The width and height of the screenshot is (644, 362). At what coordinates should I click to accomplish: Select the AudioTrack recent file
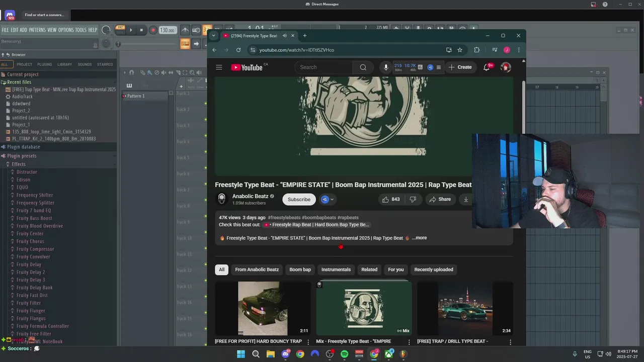[x=22, y=97]
